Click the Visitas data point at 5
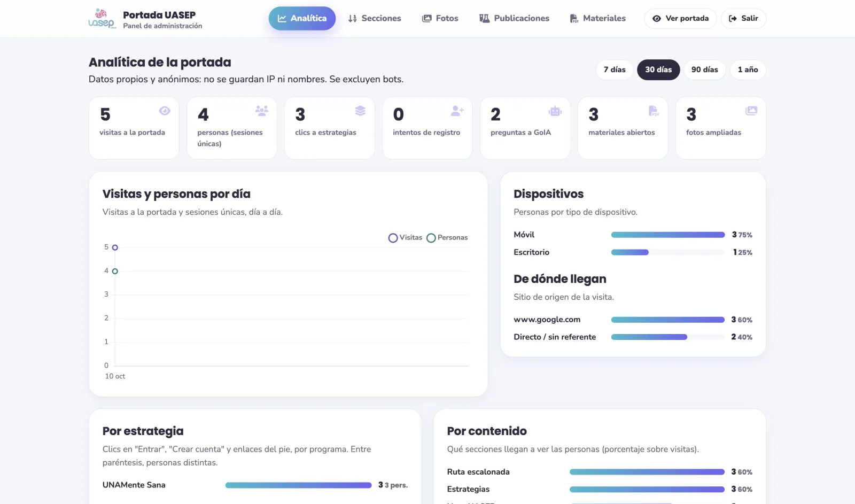Image resolution: width=855 pixels, height=504 pixels. [115, 247]
